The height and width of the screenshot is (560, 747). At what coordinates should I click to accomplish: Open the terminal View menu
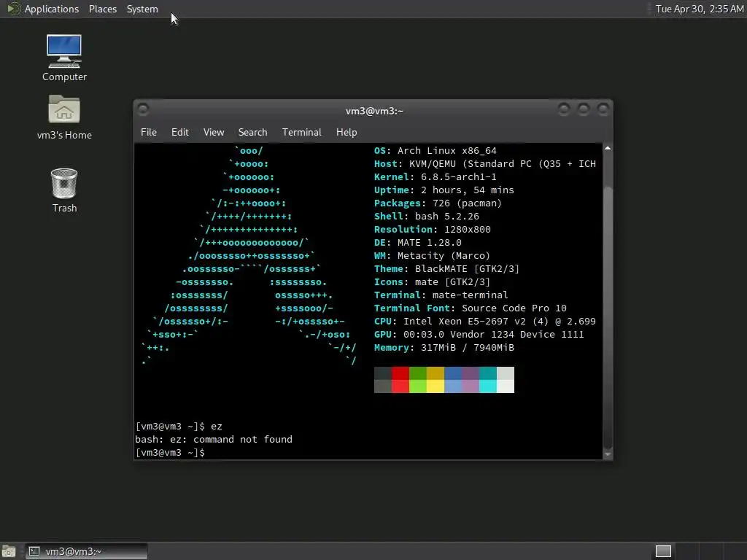point(214,132)
